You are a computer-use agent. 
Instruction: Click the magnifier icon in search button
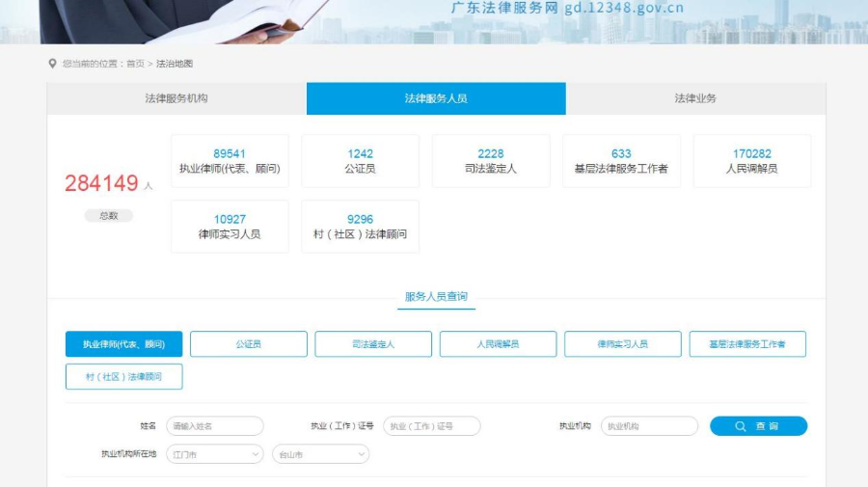coord(740,426)
